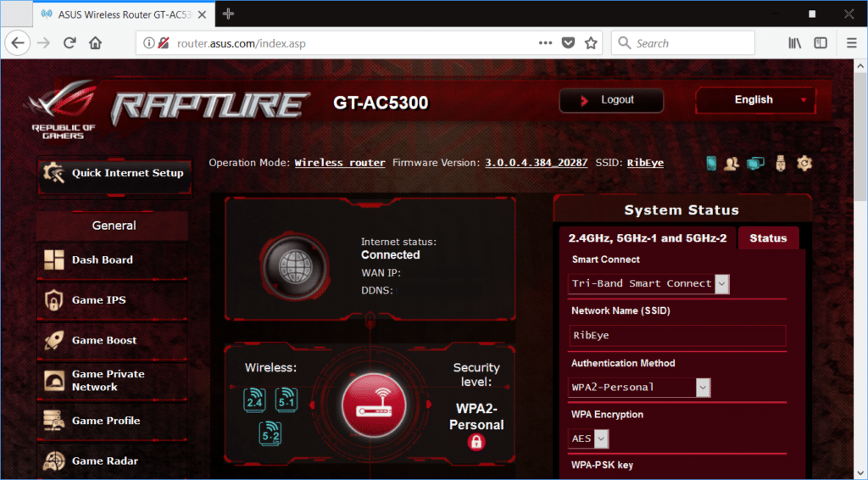This screenshot has height=480, width=868.
Task: Save the page to Pocket
Action: (x=568, y=43)
